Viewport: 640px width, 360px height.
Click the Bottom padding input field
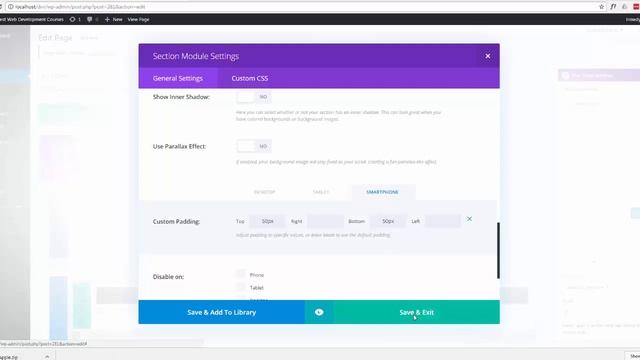(x=388, y=221)
